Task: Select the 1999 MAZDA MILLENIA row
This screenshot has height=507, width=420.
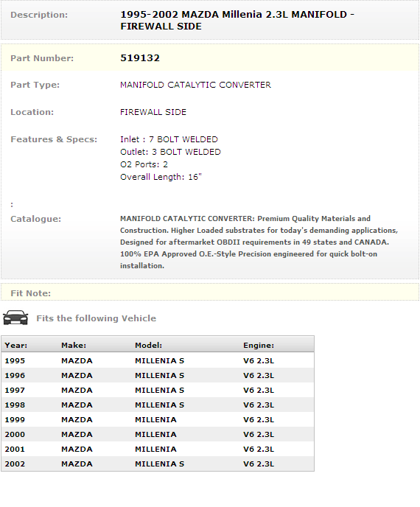Action: (x=158, y=420)
